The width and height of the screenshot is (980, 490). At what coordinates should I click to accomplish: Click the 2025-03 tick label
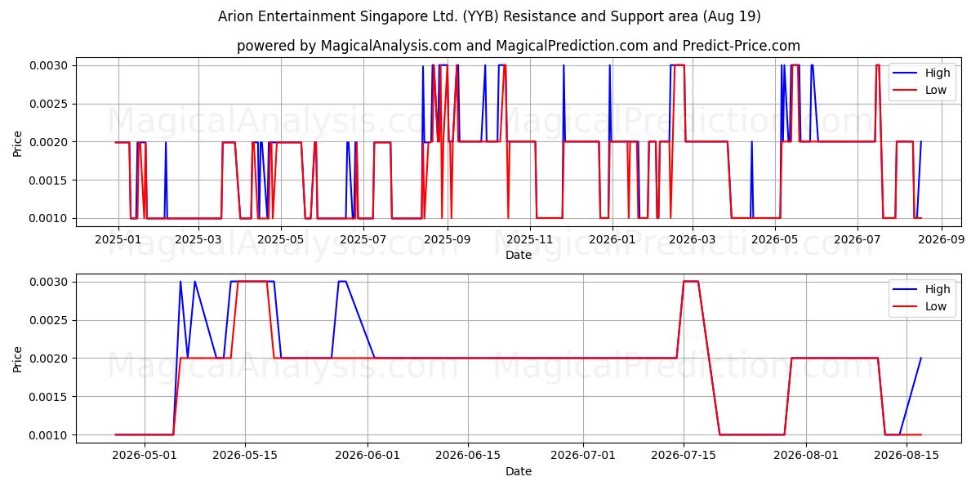pos(198,239)
